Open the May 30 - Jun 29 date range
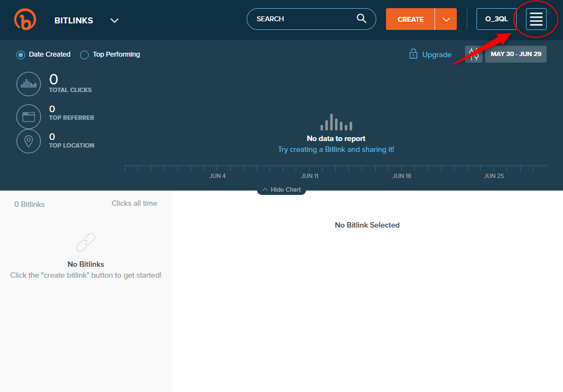Image resolution: width=563 pixels, height=392 pixels. point(515,54)
